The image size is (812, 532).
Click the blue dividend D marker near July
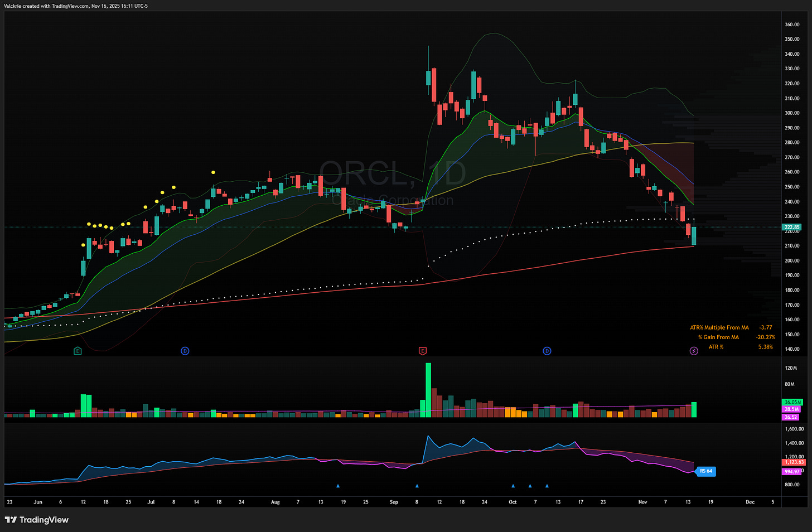coord(185,351)
